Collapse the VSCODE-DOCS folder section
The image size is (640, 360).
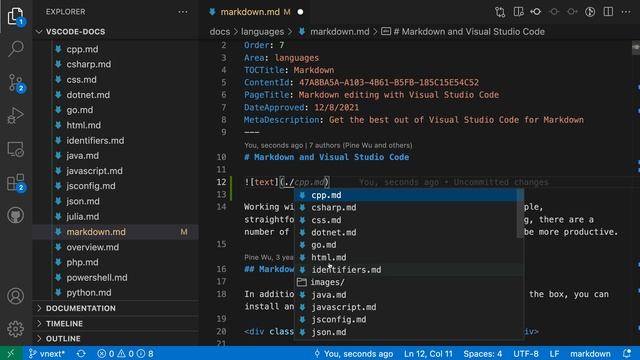116,31
